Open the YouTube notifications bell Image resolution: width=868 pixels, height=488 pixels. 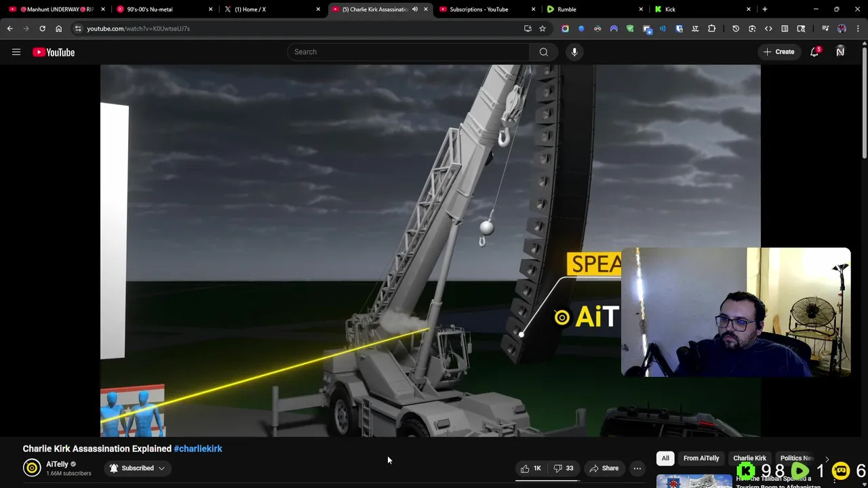click(815, 52)
